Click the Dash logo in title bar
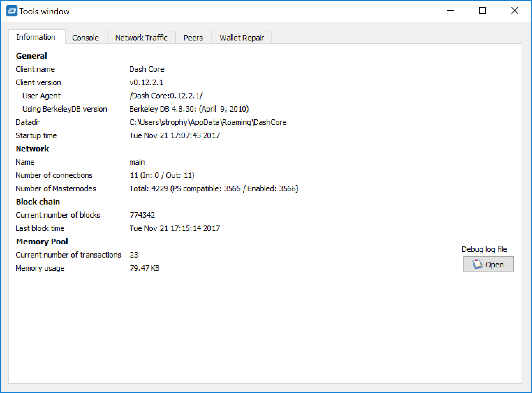 [x=12, y=11]
